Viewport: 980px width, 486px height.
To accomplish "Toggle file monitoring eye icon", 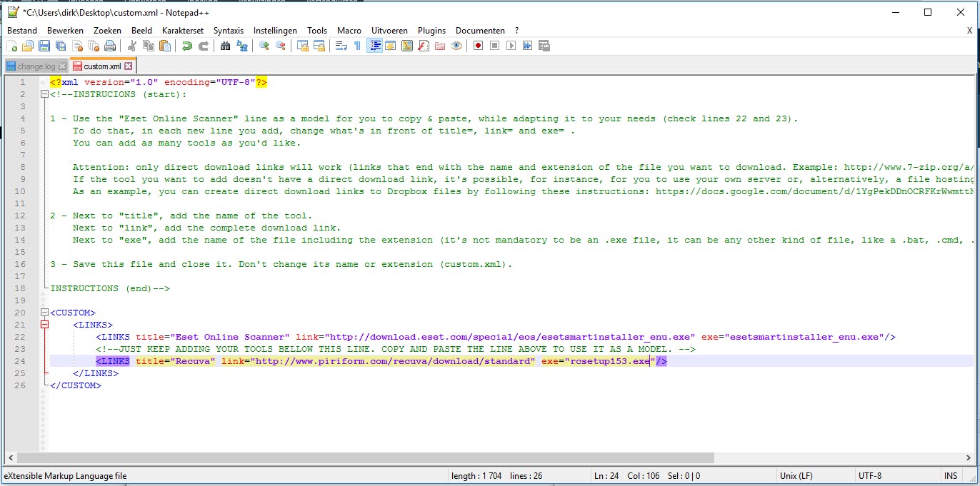I will pyautogui.click(x=456, y=46).
